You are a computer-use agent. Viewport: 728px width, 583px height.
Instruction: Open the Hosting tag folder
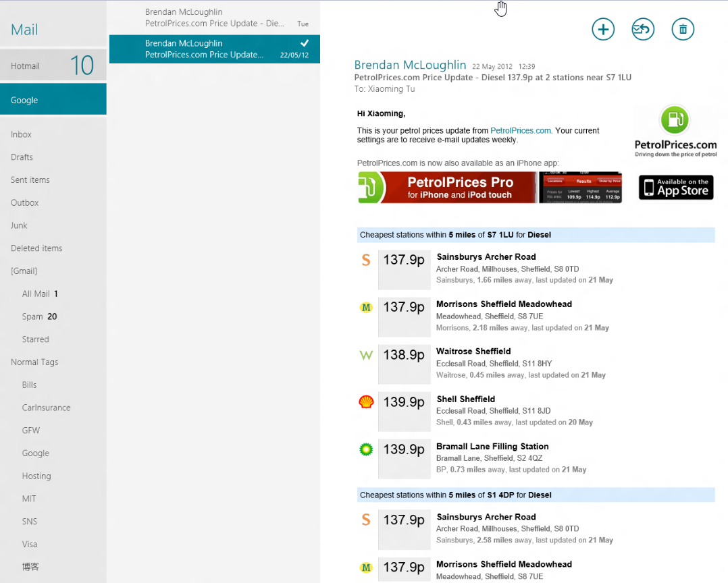click(x=36, y=476)
